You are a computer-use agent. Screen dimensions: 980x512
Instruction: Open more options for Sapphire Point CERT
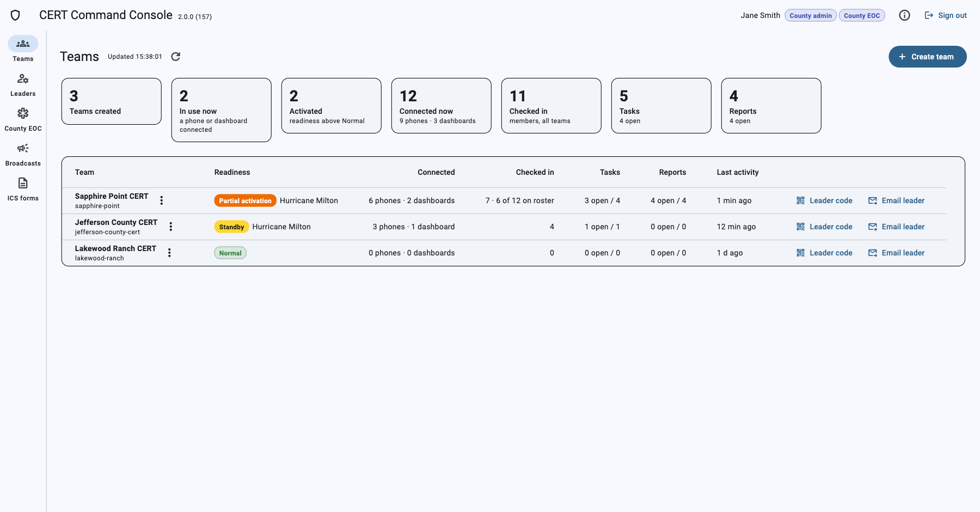click(162, 200)
